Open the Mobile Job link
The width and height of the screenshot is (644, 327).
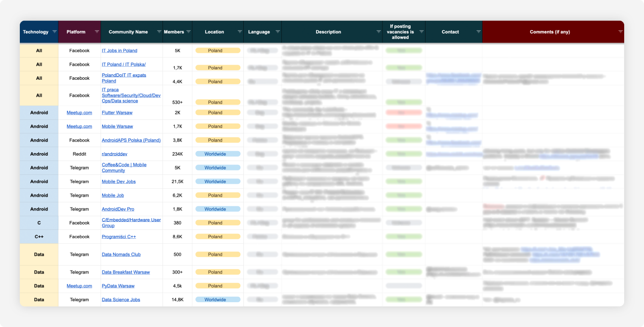113,196
